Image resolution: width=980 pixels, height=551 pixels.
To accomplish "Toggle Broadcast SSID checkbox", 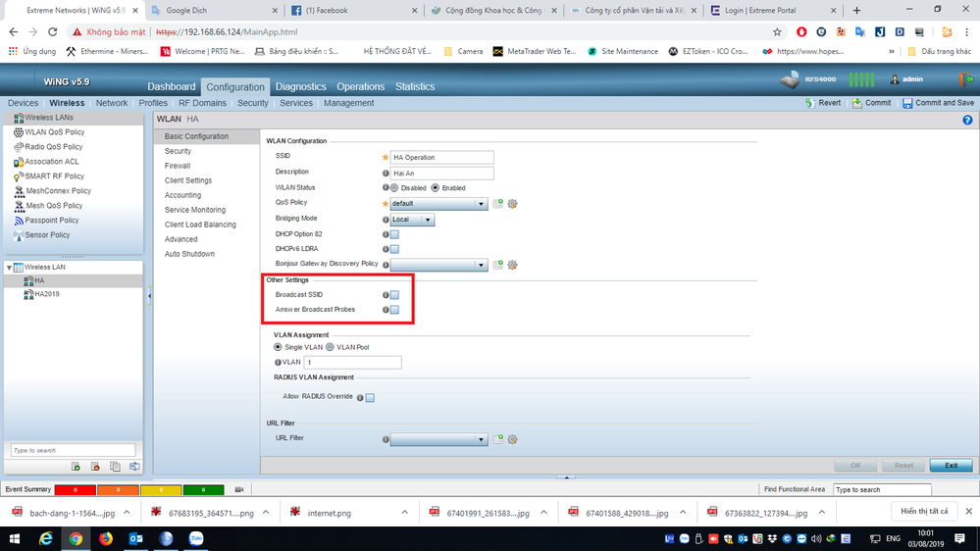I will click(395, 295).
